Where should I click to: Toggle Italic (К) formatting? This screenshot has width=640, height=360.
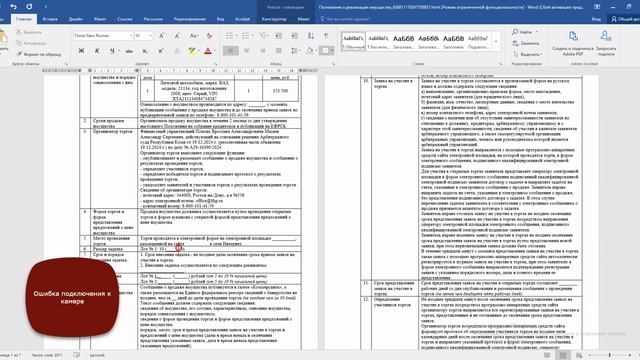pyautogui.click(x=97, y=51)
